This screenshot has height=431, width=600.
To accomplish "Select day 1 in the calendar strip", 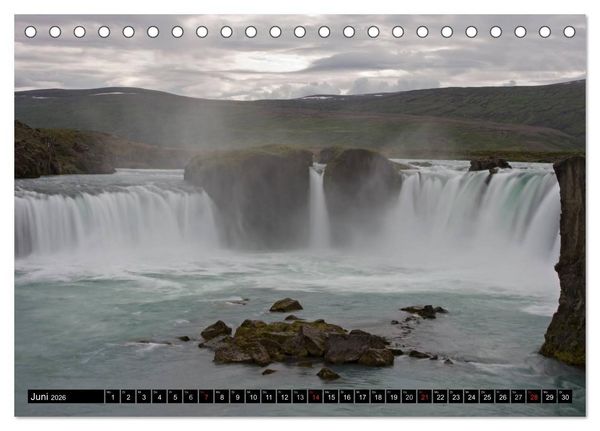I will (112, 397).
